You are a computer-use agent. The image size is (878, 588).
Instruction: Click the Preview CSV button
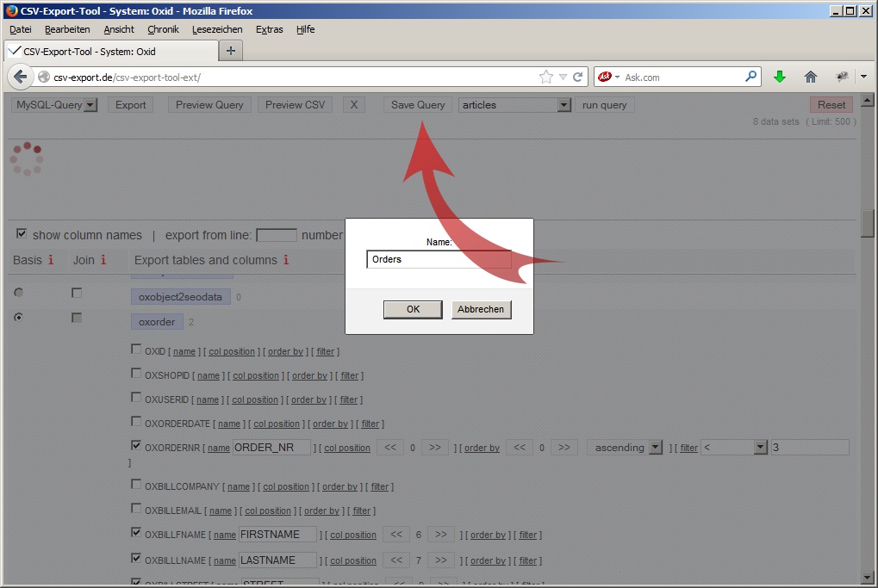(295, 105)
